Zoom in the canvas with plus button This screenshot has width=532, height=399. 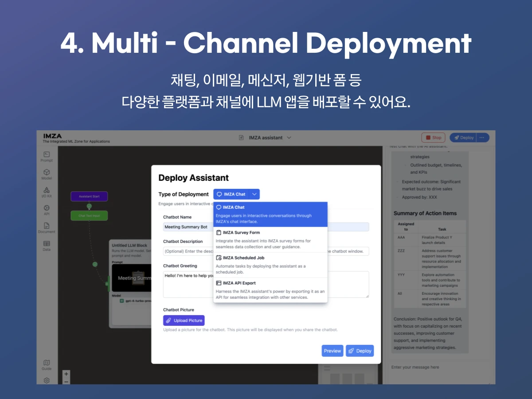point(66,374)
